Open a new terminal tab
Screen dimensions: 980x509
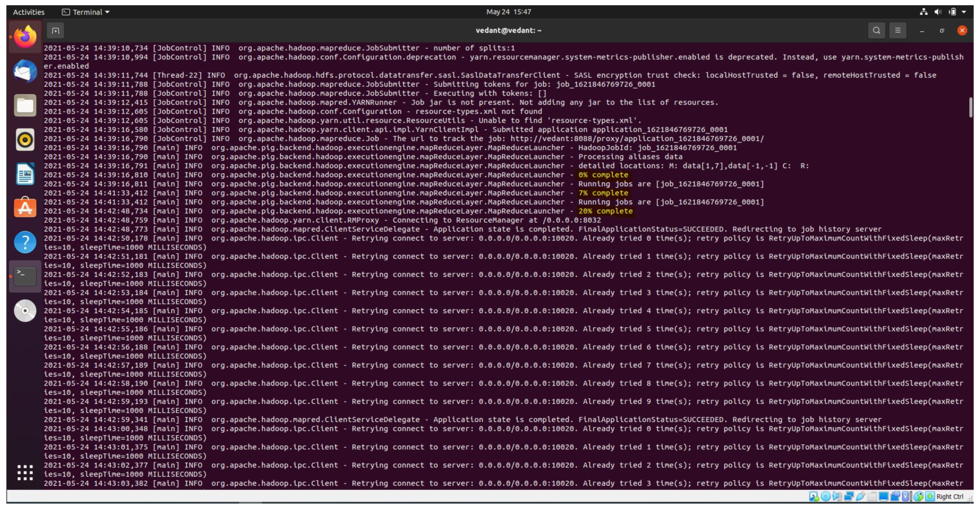point(55,30)
